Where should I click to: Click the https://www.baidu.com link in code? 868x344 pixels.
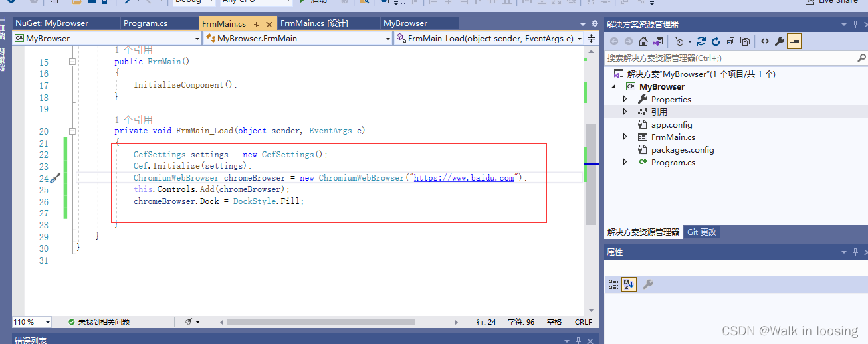pyautogui.click(x=464, y=178)
